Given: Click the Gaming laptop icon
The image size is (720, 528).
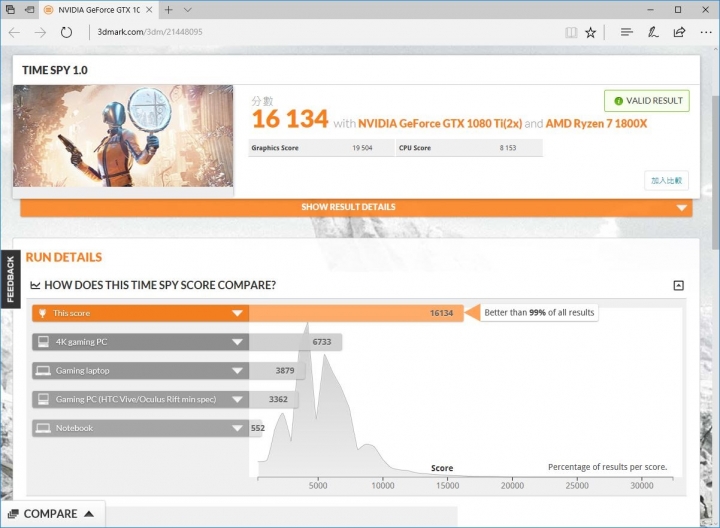Looking at the screenshot, I should 43,371.
